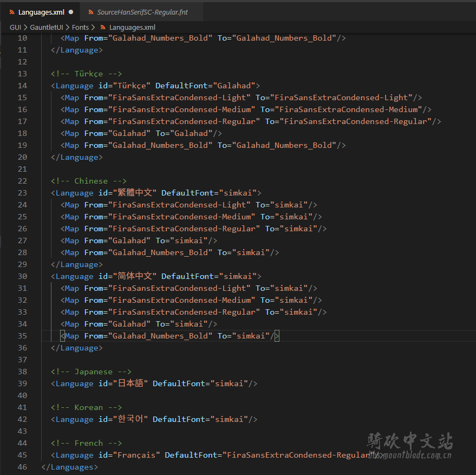Image resolution: width=476 pixels, height=475 pixels.
Task: Select line number 39 in the gutter
Action: pos(22,383)
